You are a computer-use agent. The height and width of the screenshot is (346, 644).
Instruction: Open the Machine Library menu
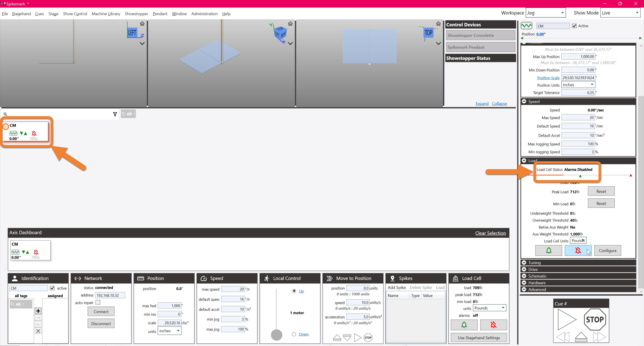pos(106,14)
